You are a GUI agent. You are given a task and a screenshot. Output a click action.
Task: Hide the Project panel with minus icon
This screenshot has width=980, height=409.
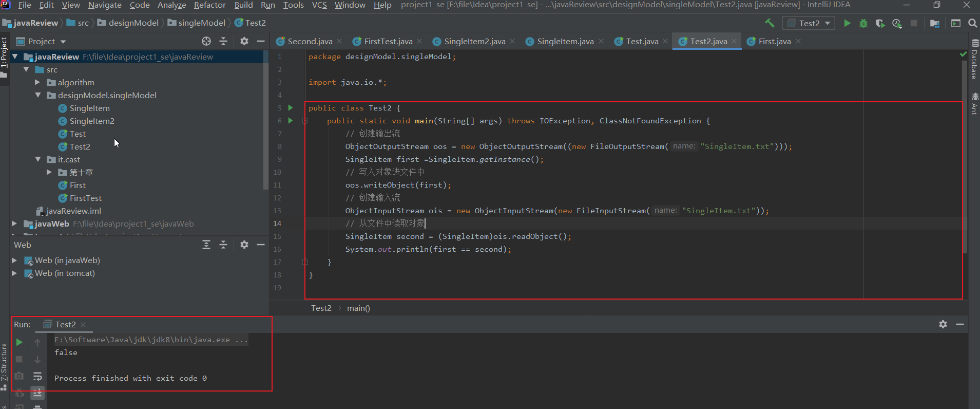261,41
